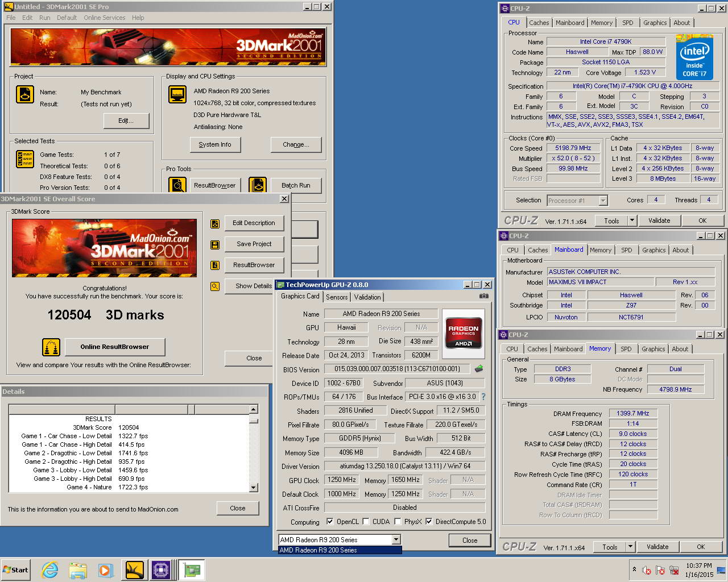The height and width of the screenshot is (582, 728).
Task: Click Edit... button in Project section
Action: click(126, 120)
